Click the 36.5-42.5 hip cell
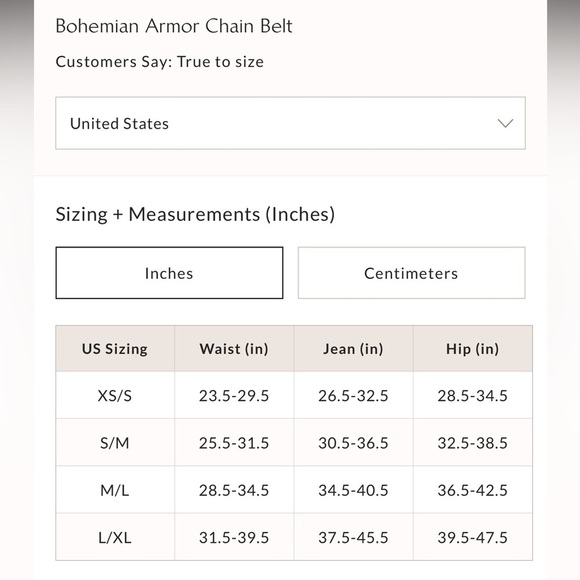580x580 pixels. [473, 490]
